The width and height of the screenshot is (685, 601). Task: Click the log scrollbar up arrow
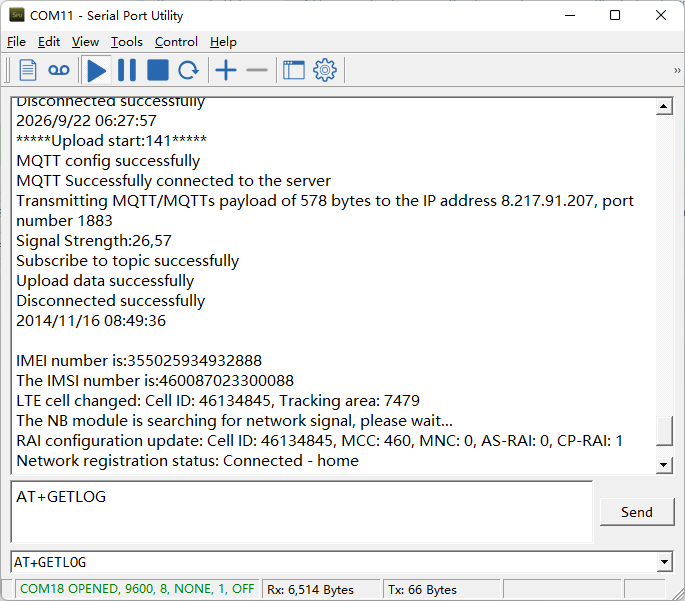tap(664, 106)
